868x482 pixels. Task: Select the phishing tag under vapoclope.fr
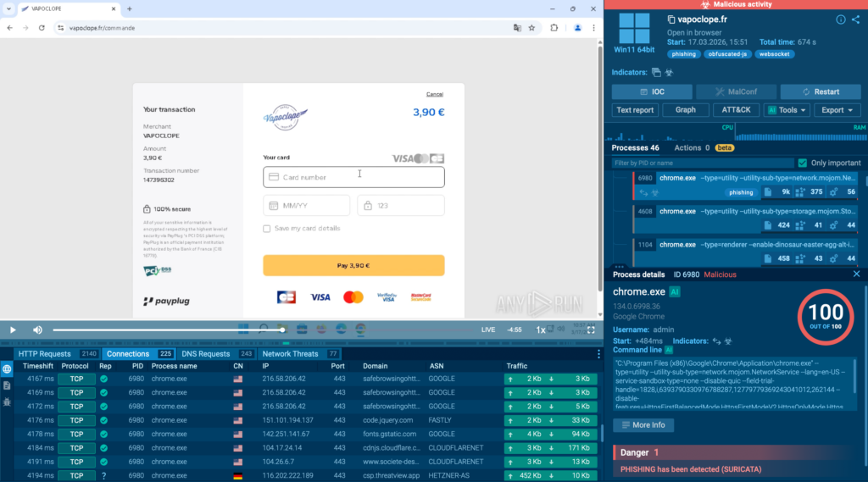[x=684, y=54]
